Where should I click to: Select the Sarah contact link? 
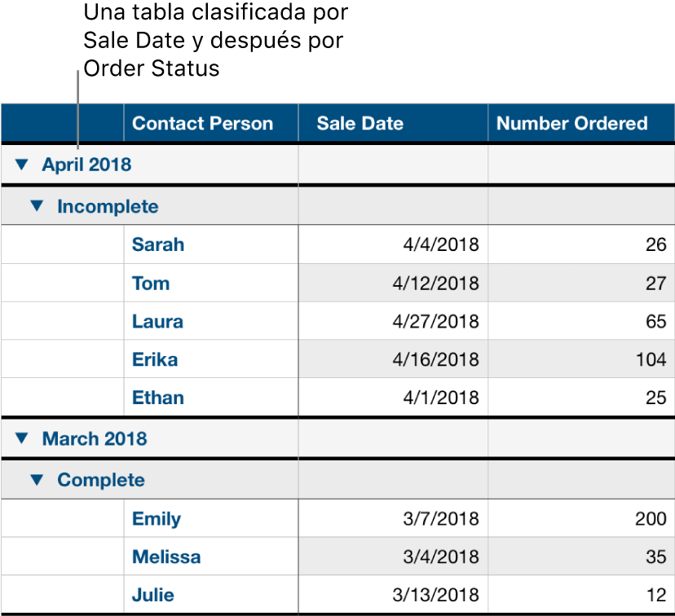pyautogui.click(x=157, y=244)
